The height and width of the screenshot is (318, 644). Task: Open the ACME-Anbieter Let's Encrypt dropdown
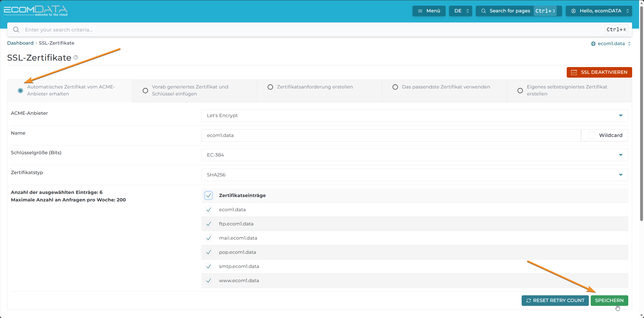[414, 116]
